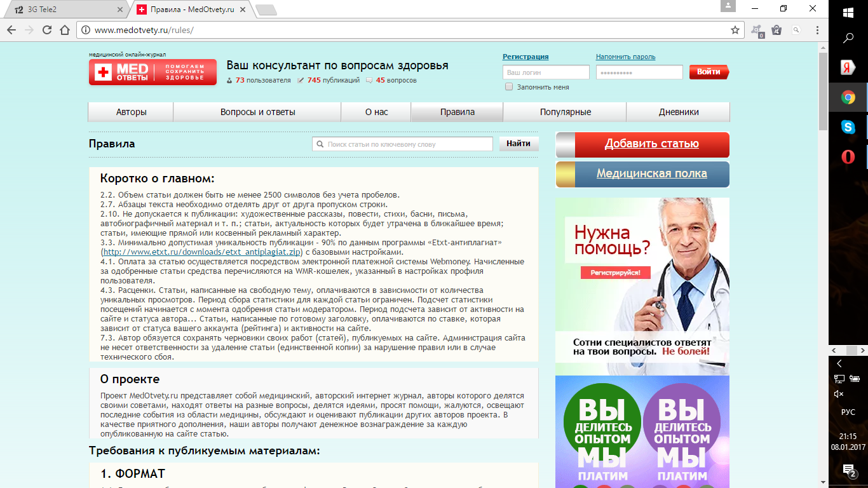This screenshot has height=488, width=868.
Task: Open Opera browser from the taskbar
Action: [848, 157]
